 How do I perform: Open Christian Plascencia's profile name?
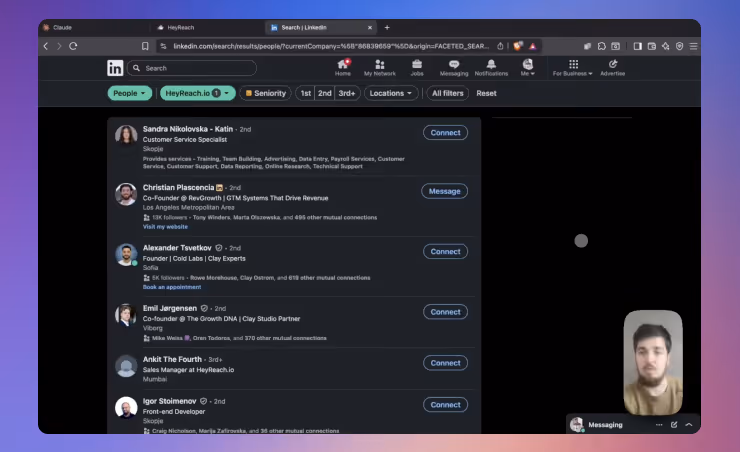pos(178,187)
